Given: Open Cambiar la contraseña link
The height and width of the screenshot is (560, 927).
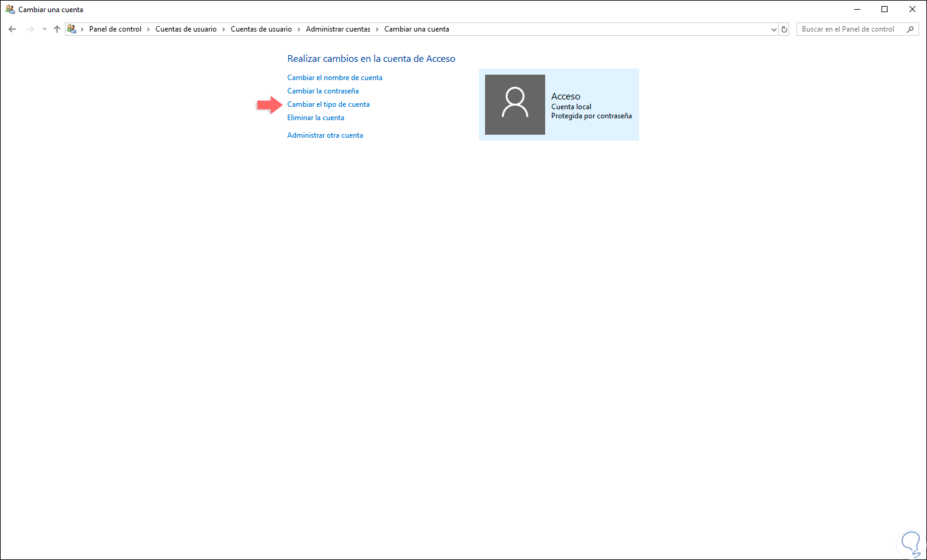Looking at the screenshot, I should 323,91.
